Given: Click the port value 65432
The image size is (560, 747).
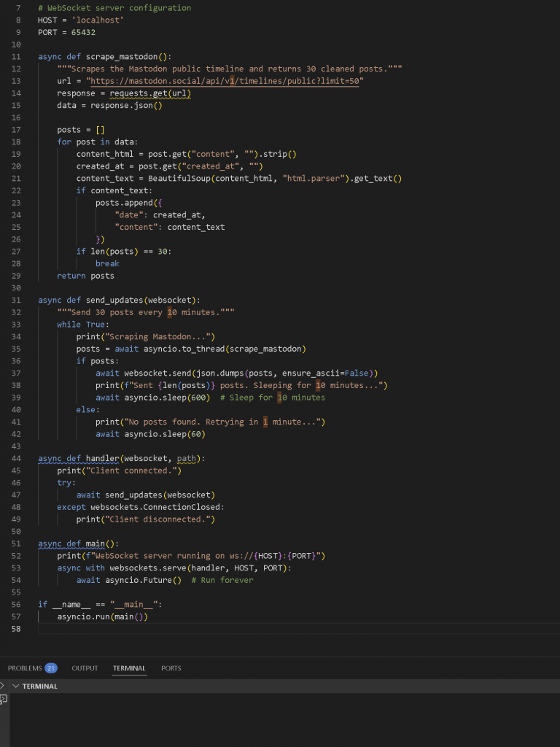Looking at the screenshot, I should point(83,32).
